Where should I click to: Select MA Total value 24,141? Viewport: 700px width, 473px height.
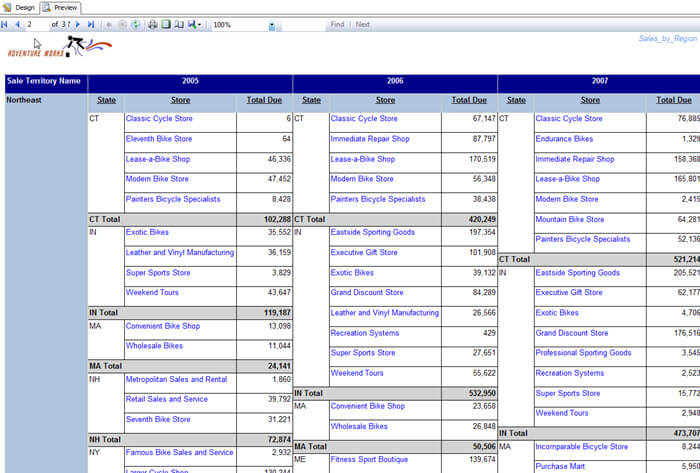click(279, 366)
